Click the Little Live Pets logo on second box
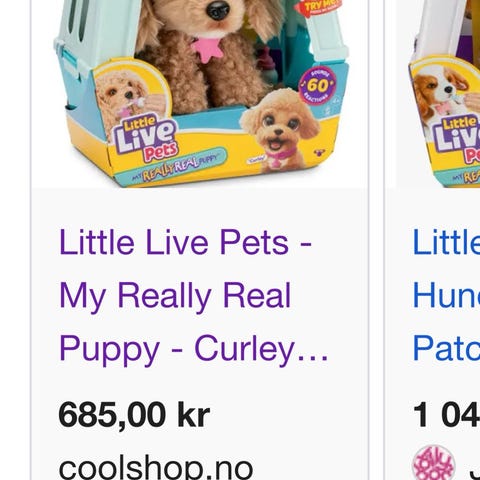This screenshot has height=480, width=480. coord(456,139)
